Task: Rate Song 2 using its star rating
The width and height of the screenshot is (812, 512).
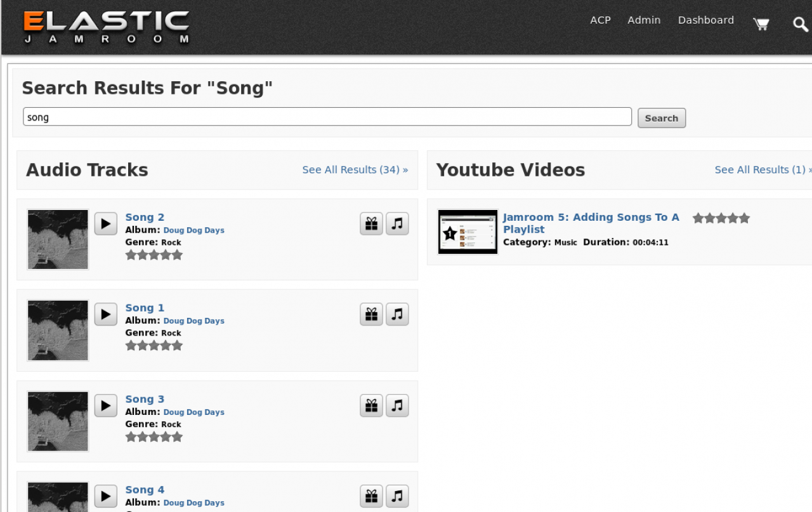Action: coord(154,255)
